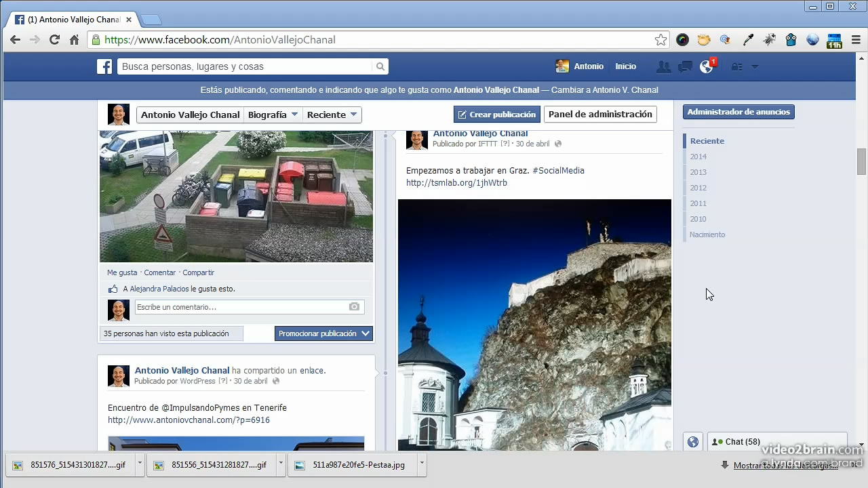Viewport: 868px width, 488px height.
Task: Click Crear publicación button
Action: pos(497,115)
